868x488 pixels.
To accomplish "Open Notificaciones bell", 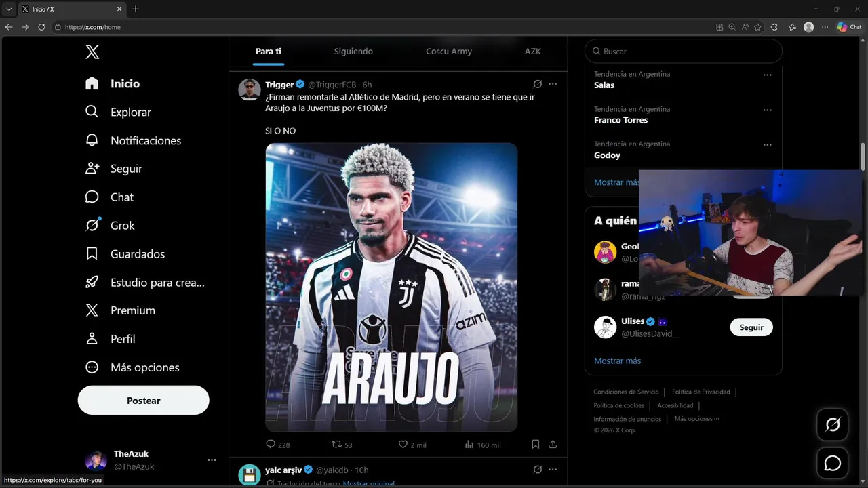I will point(133,140).
